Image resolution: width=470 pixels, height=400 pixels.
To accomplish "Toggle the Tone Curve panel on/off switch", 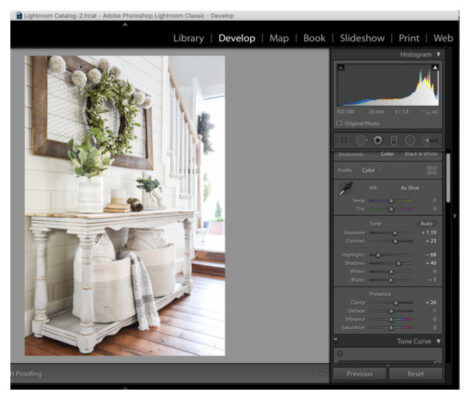I will tap(336, 339).
